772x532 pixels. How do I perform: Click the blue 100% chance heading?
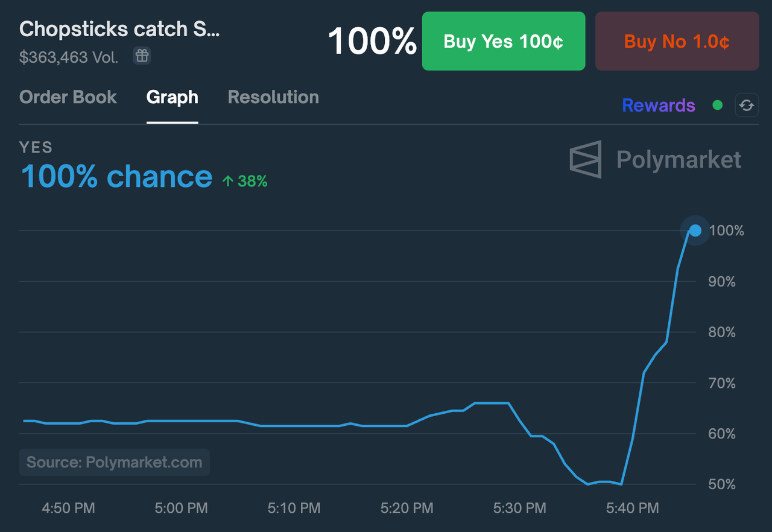point(116,176)
